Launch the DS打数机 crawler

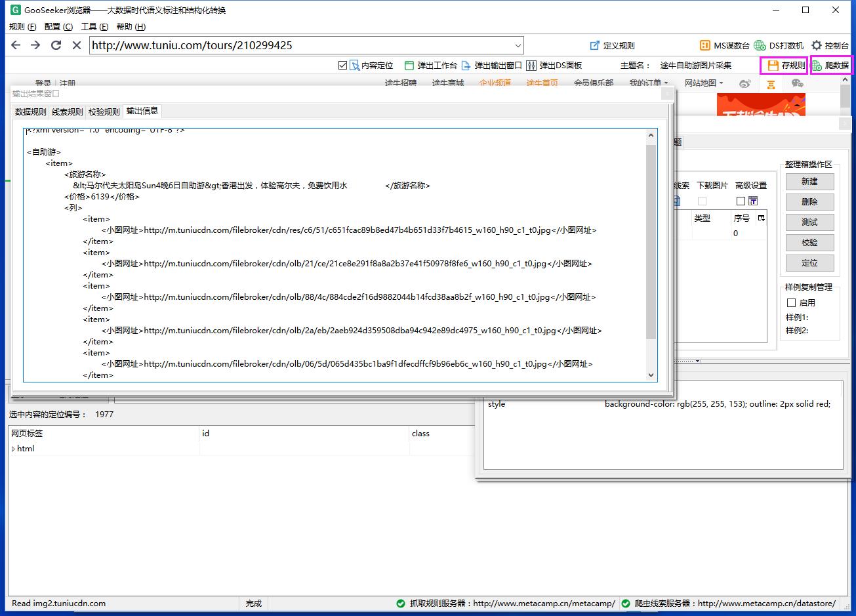(x=779, y=45)
